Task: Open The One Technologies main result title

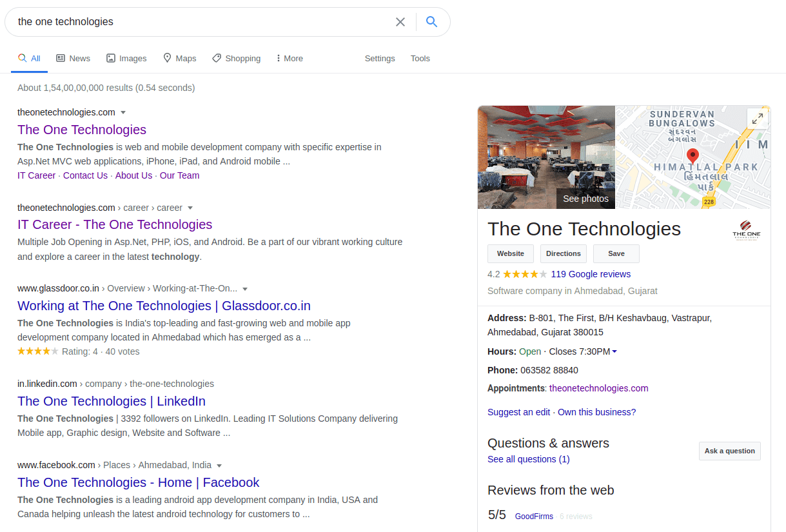Action: click(82, 130)
